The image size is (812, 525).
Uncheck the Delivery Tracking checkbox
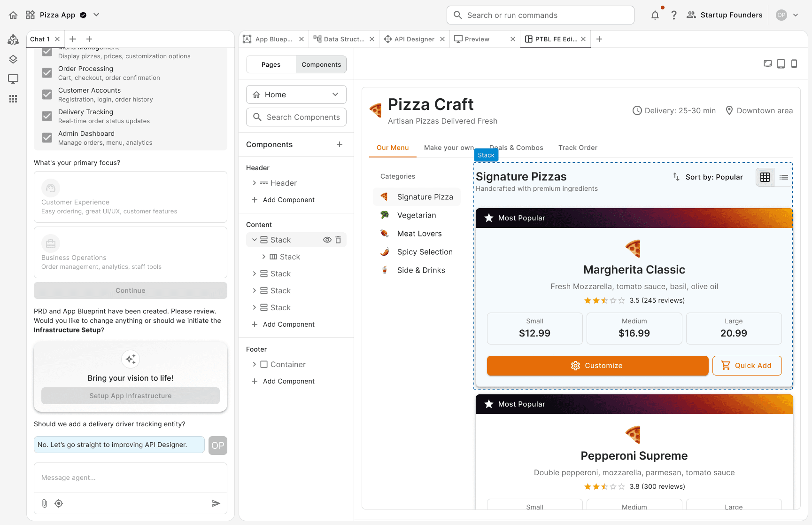point(47,116)
